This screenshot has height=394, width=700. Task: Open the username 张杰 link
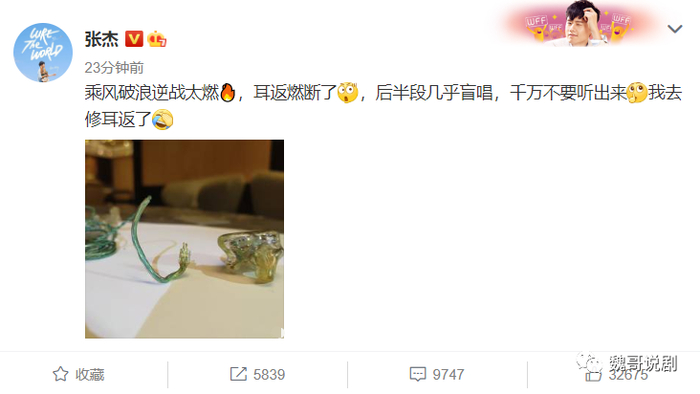[101, 39]
